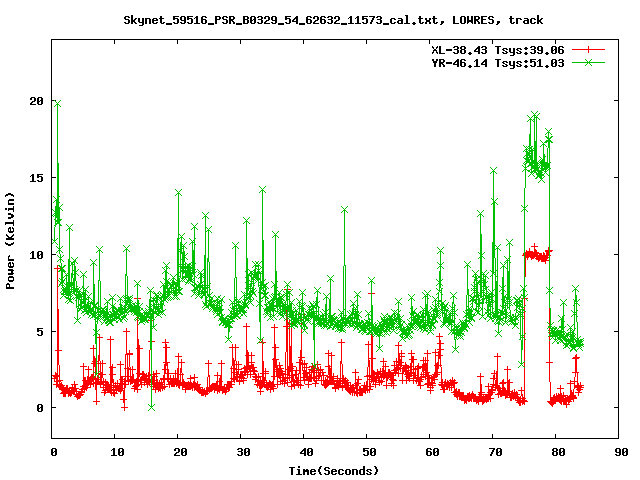
Task: Click x-axis tick label 20
Action: click(180, 452)
